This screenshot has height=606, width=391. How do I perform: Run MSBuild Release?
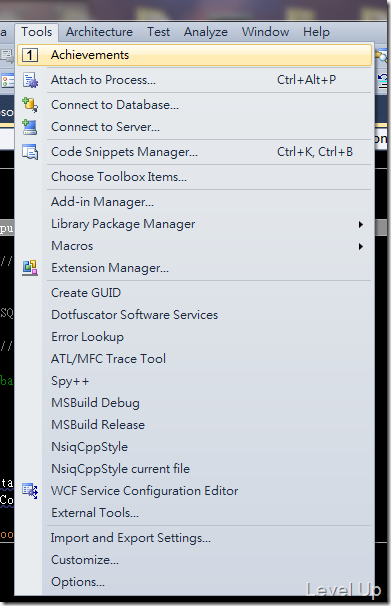194,425
